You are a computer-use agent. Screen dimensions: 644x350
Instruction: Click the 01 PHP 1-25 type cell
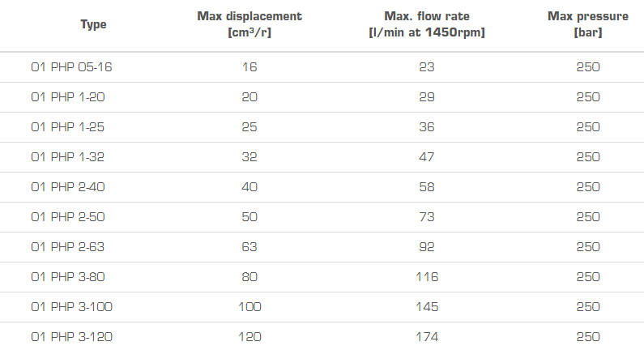(x=67, y=127)
